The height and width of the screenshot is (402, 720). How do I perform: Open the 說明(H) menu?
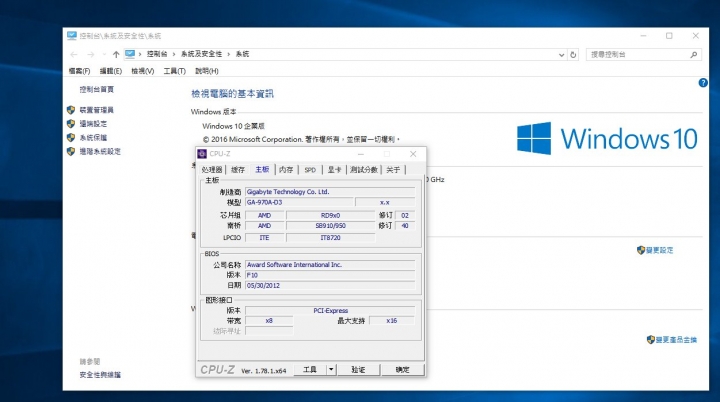(x=207, y=71)
